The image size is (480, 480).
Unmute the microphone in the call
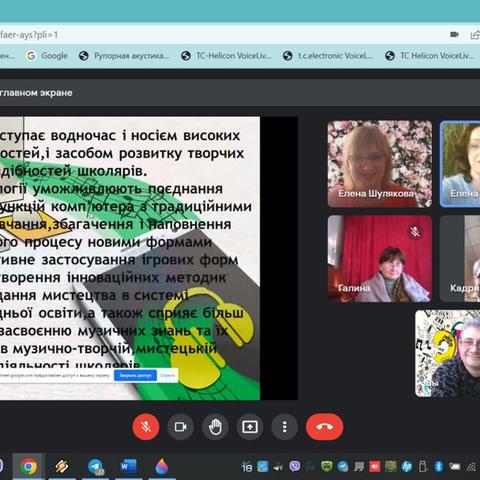tap(146, 427)
